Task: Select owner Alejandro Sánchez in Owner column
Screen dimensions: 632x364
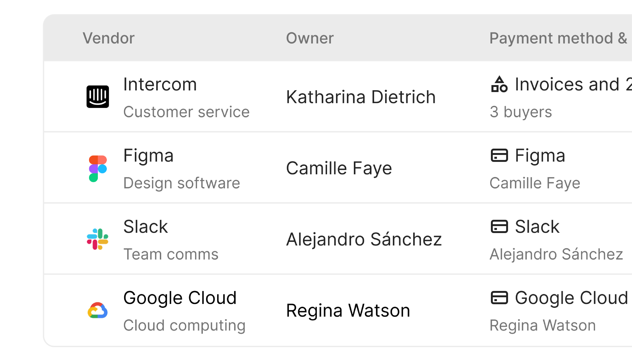Action: (x=364, y=239)
